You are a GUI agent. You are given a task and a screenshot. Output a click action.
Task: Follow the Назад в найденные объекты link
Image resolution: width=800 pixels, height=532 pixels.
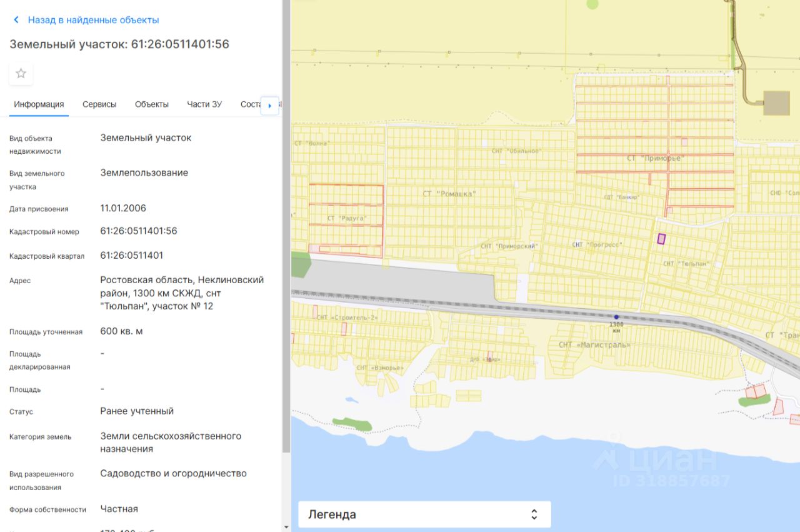tap(94, 20)
